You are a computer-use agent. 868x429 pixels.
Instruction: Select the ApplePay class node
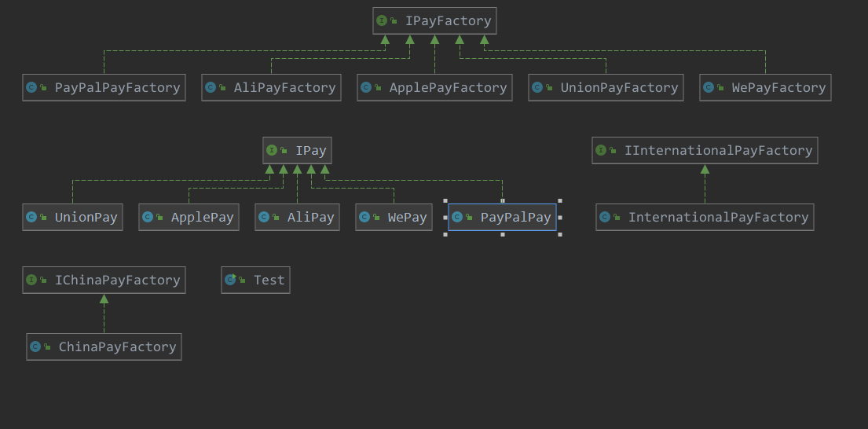point(189,218)
